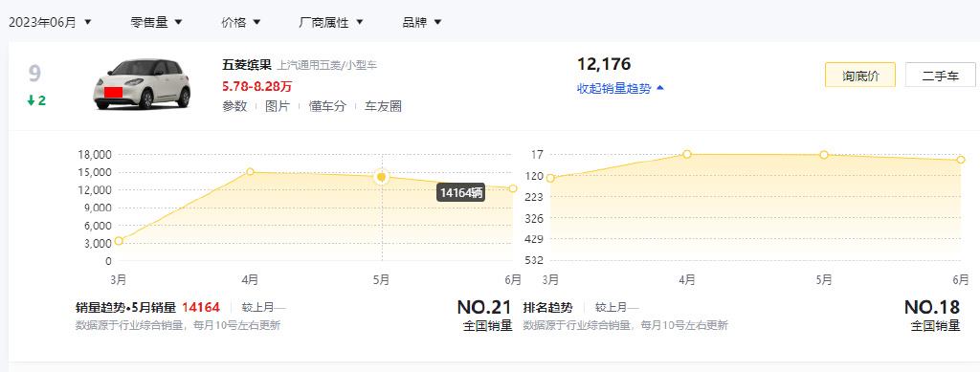980x372 pixels.
Task: Select the March point on sales chart
Action: (x=119, y=240)
